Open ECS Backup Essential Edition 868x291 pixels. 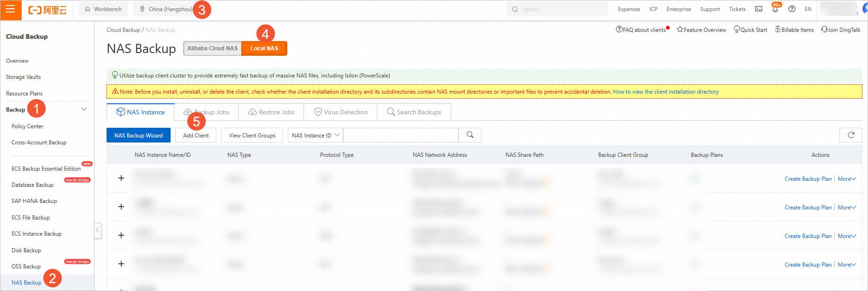click(x=46, y=169)
